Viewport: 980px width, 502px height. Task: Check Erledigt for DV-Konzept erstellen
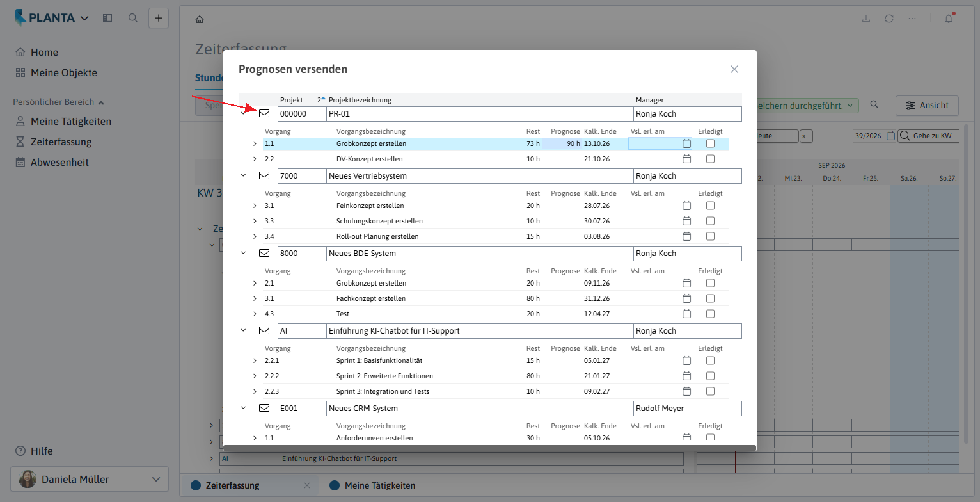[710, 159]
